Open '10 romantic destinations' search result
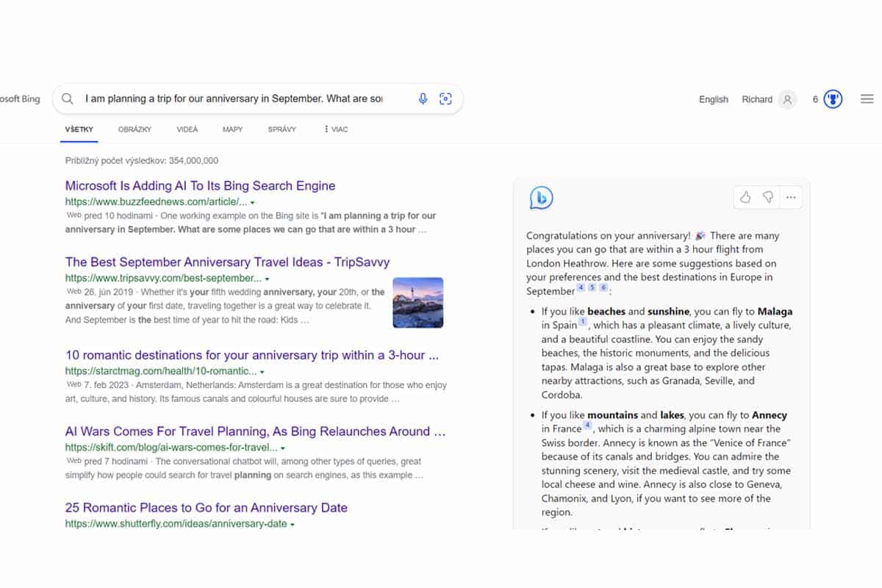This screenshot has height=588, width=882. click(252, 355)
